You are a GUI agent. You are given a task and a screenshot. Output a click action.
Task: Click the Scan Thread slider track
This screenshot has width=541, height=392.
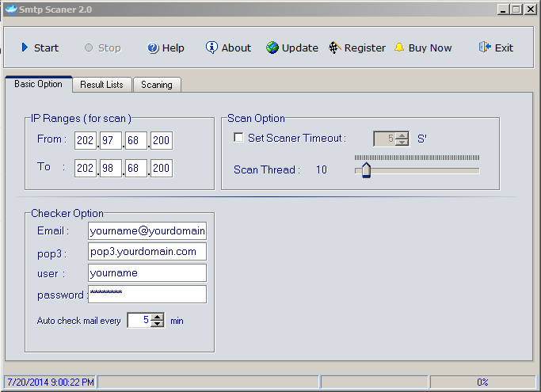[417, 170]
